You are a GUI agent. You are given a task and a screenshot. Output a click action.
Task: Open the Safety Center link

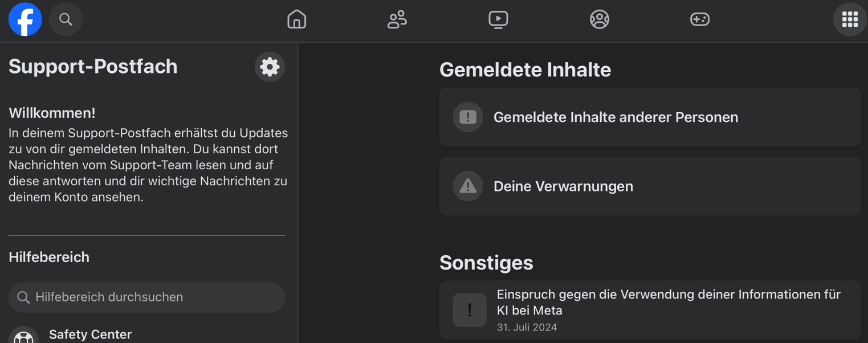tap(90, 334)
